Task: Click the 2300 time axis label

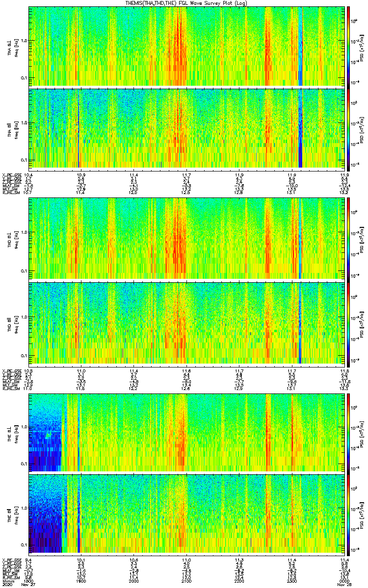Action: (291, 581)
